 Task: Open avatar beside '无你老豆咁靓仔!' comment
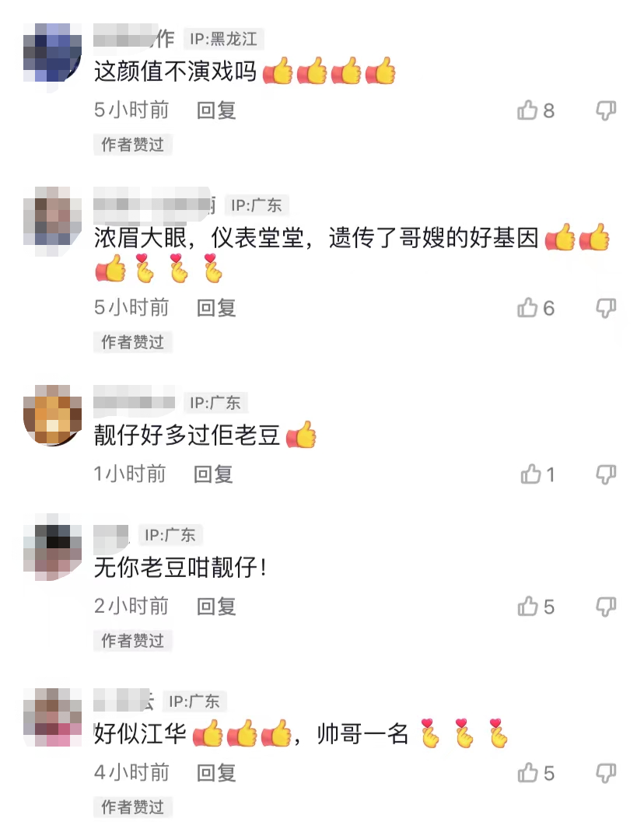click(x=52, y=547)
